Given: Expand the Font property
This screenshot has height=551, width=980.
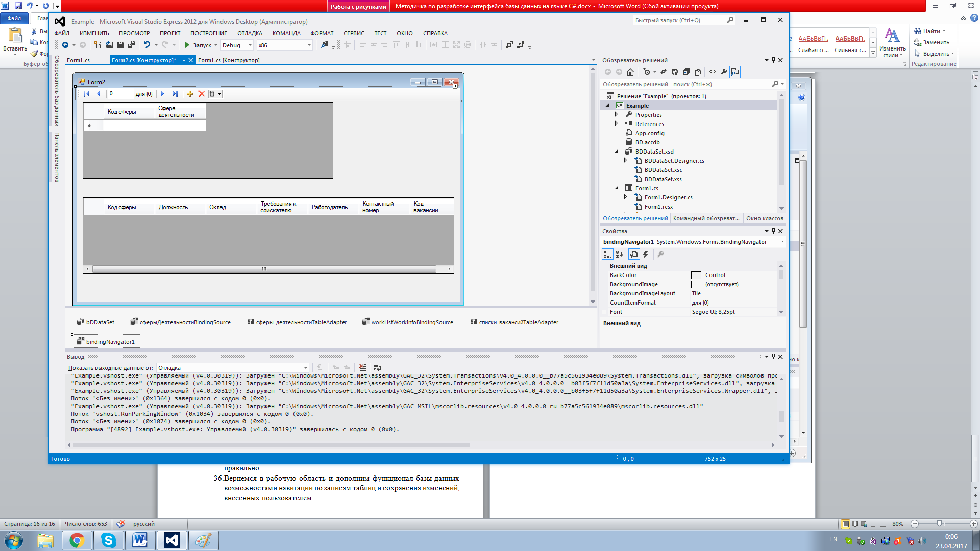Looking at the screenshot, I should tap(604, 312).
